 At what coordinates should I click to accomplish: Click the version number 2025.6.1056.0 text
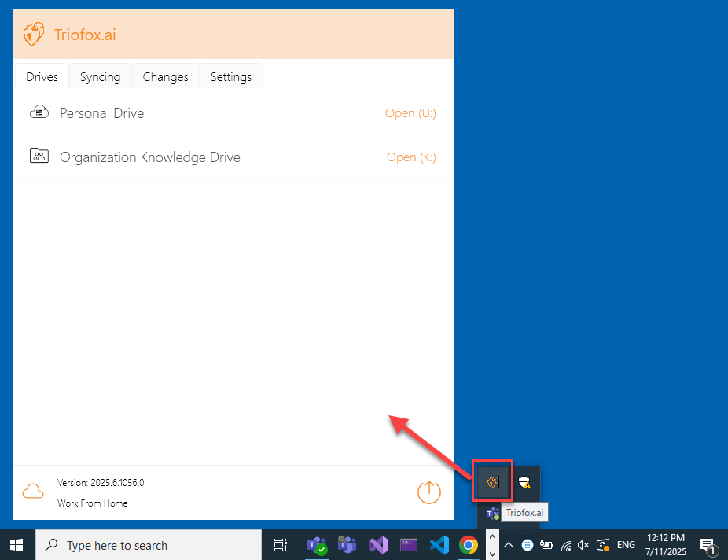[117, 483]
